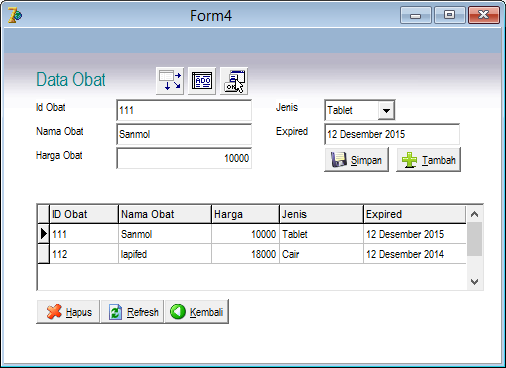The image size is (506, 368).
Task: Click the Tambah add button
Action: 428,160
